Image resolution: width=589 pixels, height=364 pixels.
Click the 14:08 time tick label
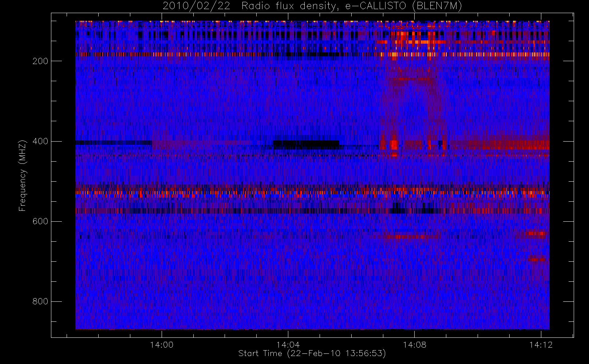tap(414, 345)
